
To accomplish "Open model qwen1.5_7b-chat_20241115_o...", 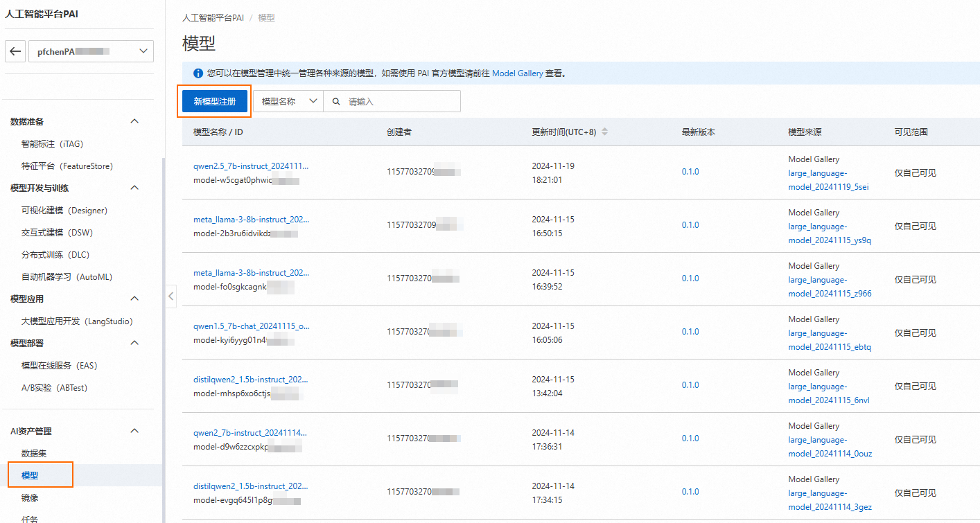I will [252, 326].
